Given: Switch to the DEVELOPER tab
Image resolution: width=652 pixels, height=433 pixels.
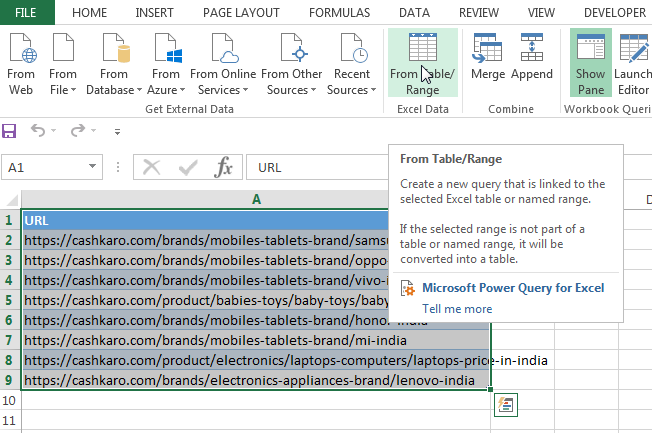Looking at the screenshot, I should tap(615, 12).
